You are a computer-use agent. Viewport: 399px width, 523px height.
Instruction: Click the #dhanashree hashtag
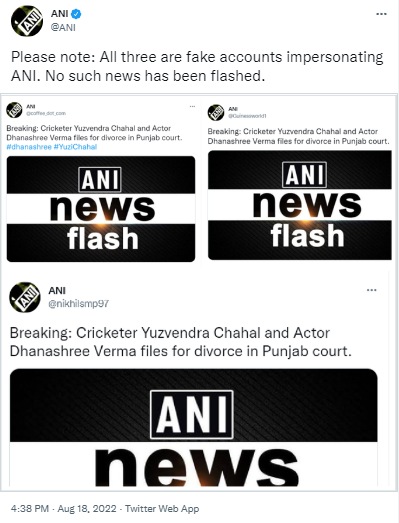tap(29, 147)
